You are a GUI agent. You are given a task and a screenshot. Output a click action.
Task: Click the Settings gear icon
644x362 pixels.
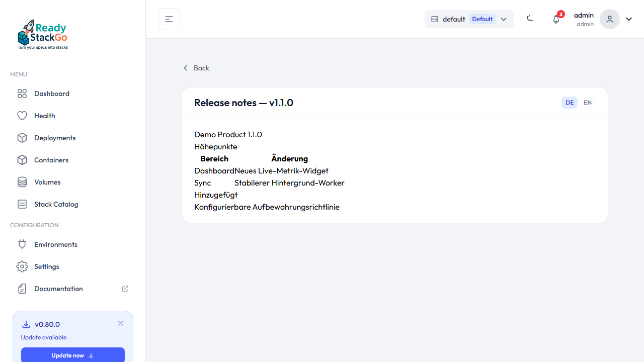(22, 266)
